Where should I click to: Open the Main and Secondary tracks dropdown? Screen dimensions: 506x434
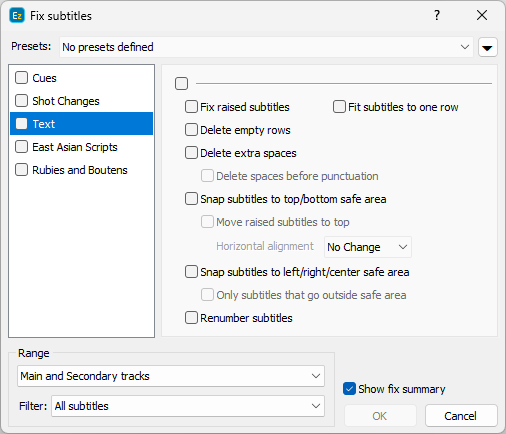click(x=171, y=376)
